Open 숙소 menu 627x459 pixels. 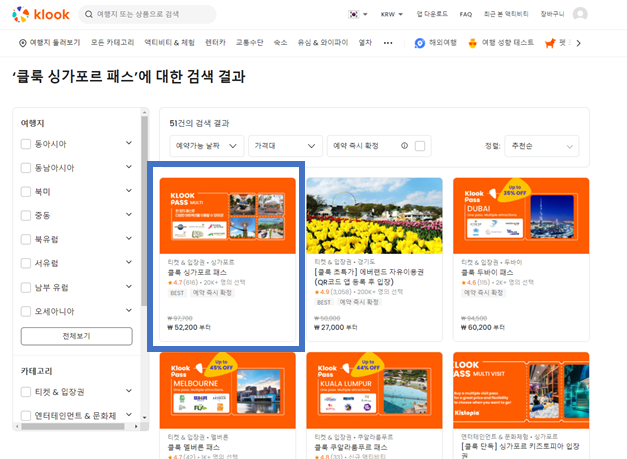[280, 42]
